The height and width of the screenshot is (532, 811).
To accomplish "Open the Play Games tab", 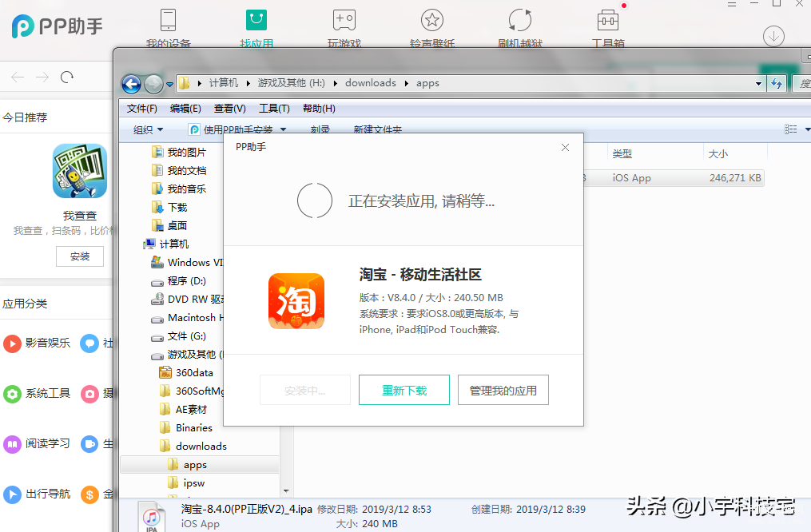I will [x=344, y=29].
